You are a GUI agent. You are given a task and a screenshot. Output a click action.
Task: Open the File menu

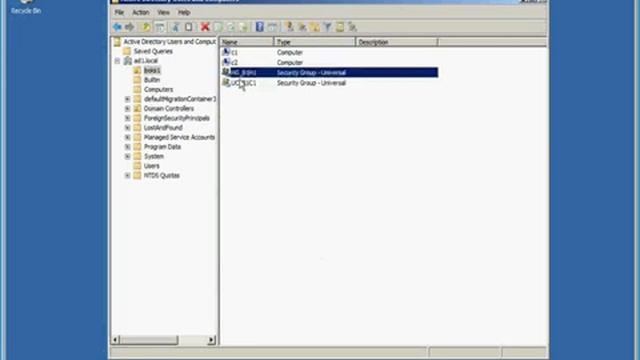point(119,13)
